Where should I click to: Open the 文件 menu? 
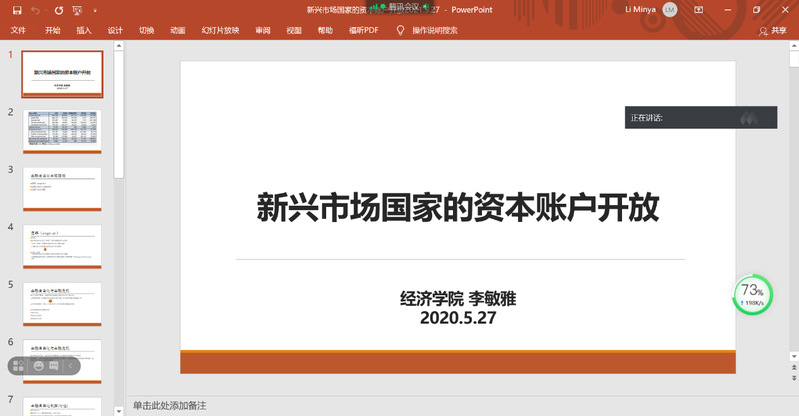(x=18, y=31)
